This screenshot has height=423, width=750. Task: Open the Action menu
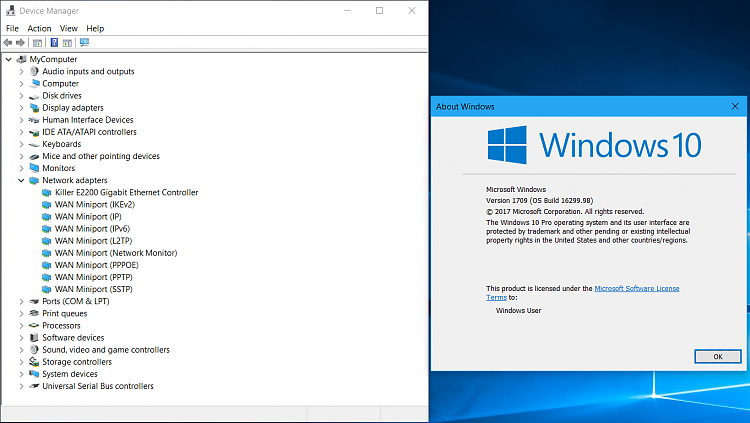[39, 28]
